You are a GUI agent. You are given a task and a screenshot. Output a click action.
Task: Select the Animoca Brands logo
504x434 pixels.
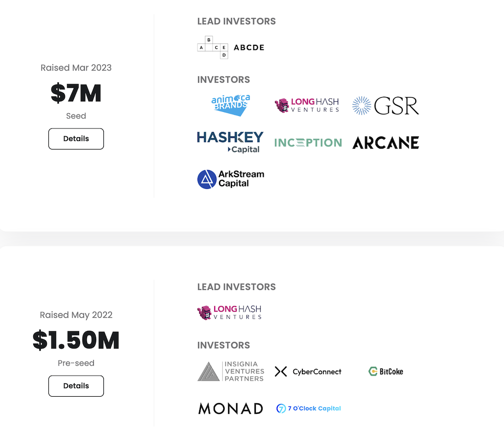point(230,105)
